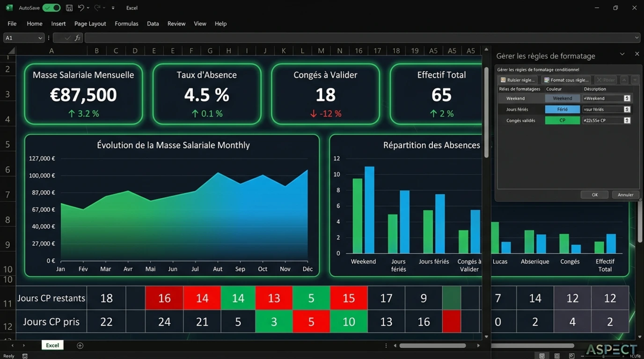Click the insert function fx icon
This screenshot has height=359, width=644.
click(x=78, y=38)
